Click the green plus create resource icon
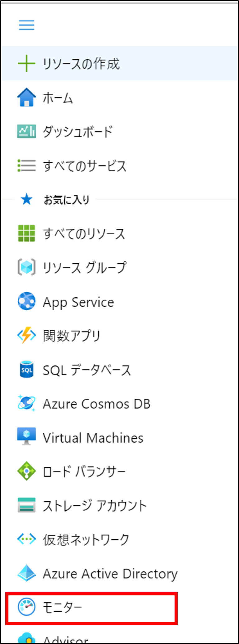 click(26, 64)
